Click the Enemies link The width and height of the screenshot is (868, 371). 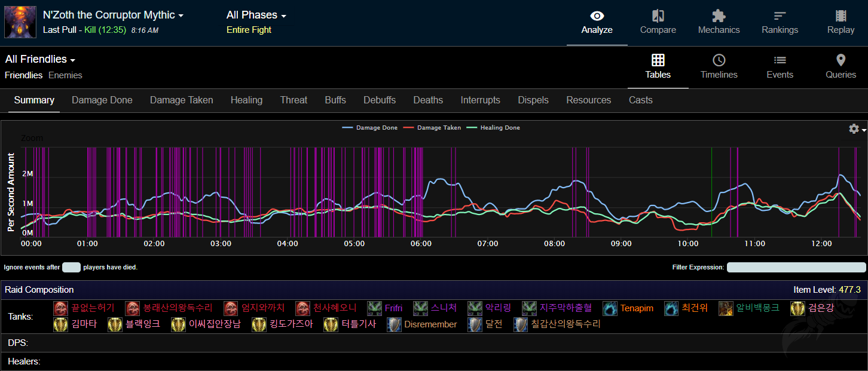point(65,75)
